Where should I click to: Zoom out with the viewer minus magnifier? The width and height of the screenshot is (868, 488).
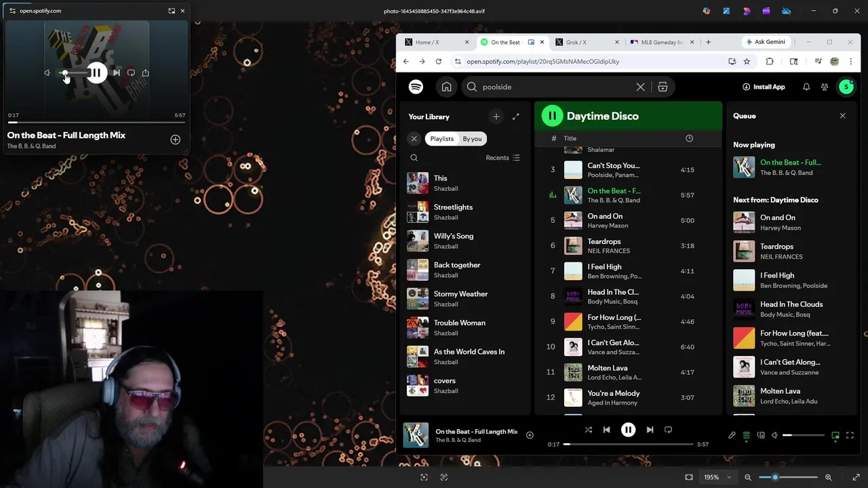click(748, 477)
